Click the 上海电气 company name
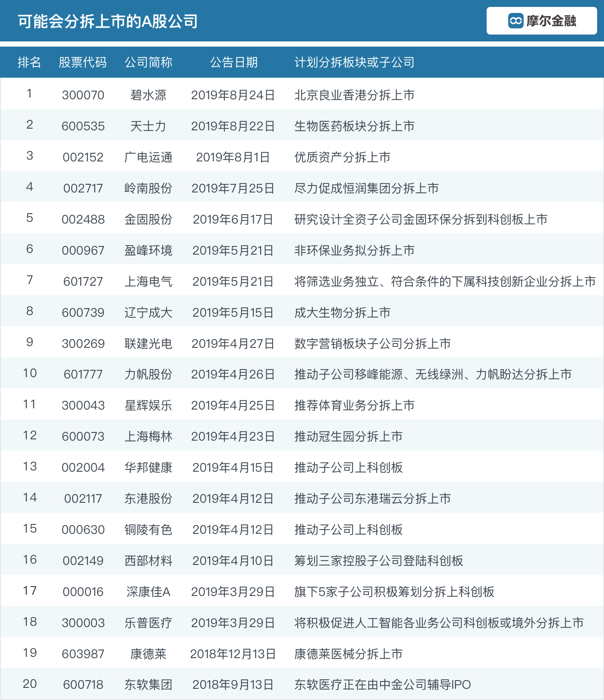Viewport: 604px width, 700px height. click(x=148, y=281)
